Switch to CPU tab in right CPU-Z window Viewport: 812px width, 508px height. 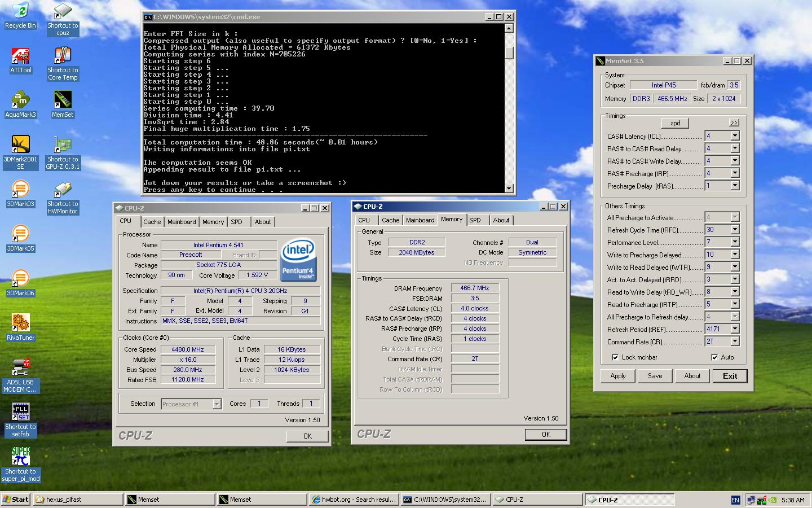[x=364, y=220]
